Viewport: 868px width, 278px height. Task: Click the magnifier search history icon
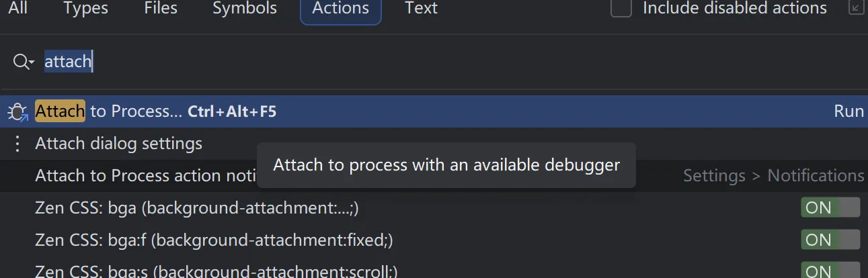pos(23,62)
